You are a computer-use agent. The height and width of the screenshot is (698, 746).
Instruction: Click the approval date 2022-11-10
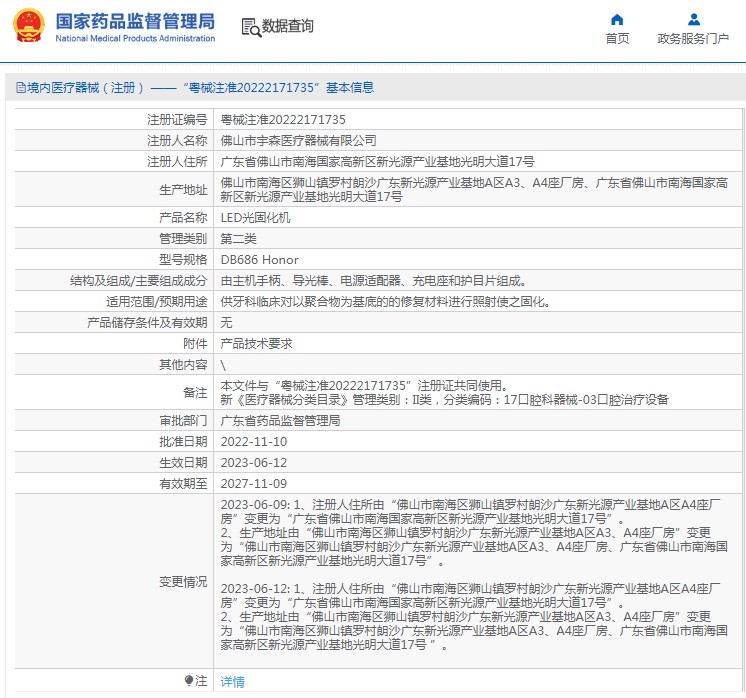(x=253, y=441)
